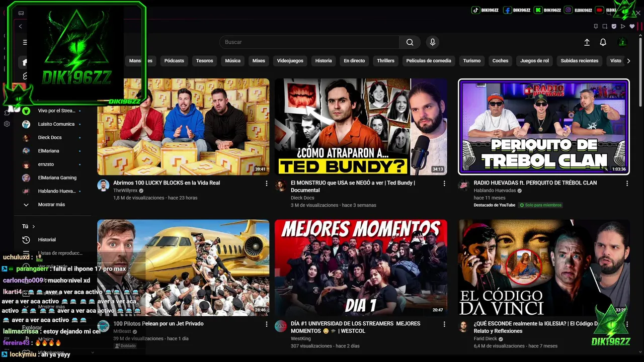Click the search magnifier button
This screenshot has height=362, width=644.
click(410, 42)
